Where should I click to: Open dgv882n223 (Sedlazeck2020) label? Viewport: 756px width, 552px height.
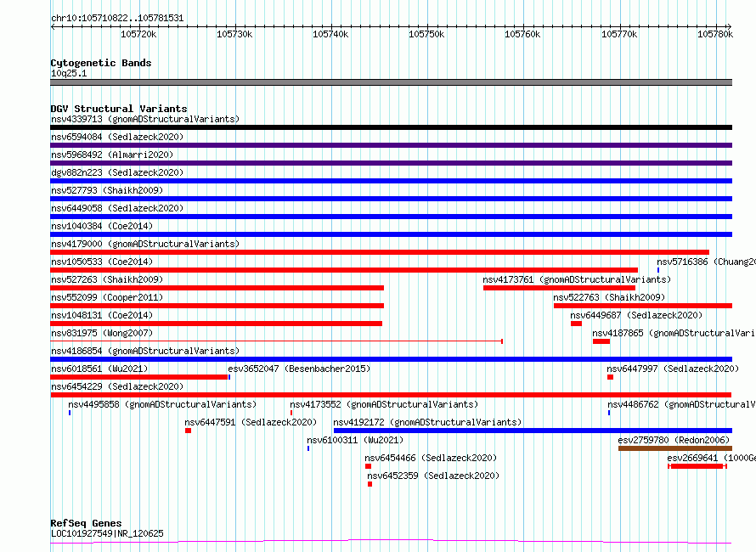117,172
